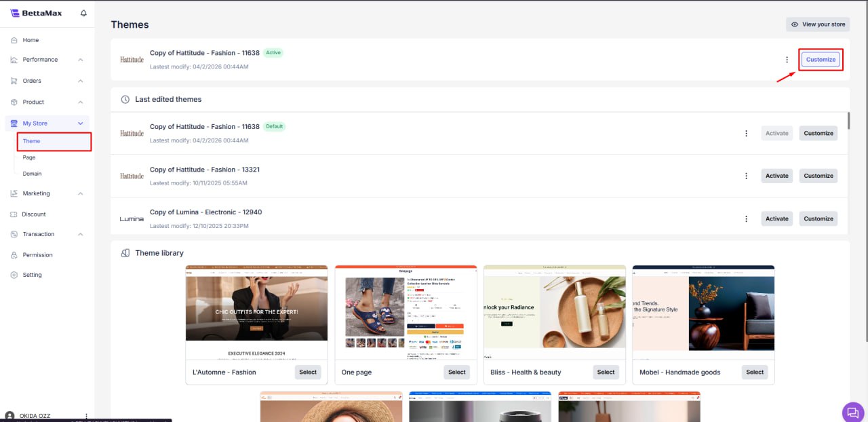Click the View your store button

pos(818,24)
